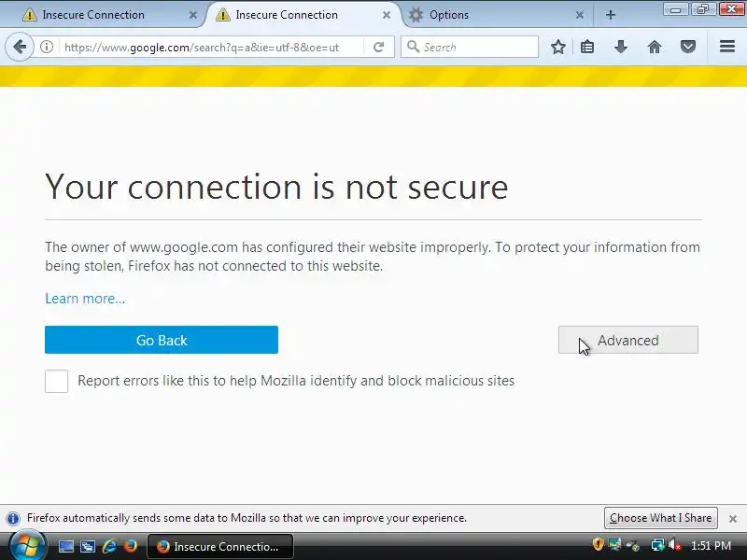Click the network computers tray icon

point(657,545)
